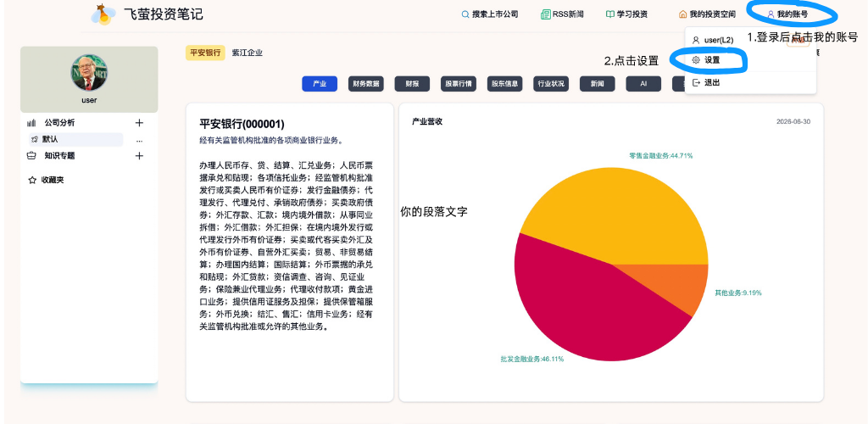Click the search magnifier icon
Viewport: 868px width, 424px height.
(465, 14)
